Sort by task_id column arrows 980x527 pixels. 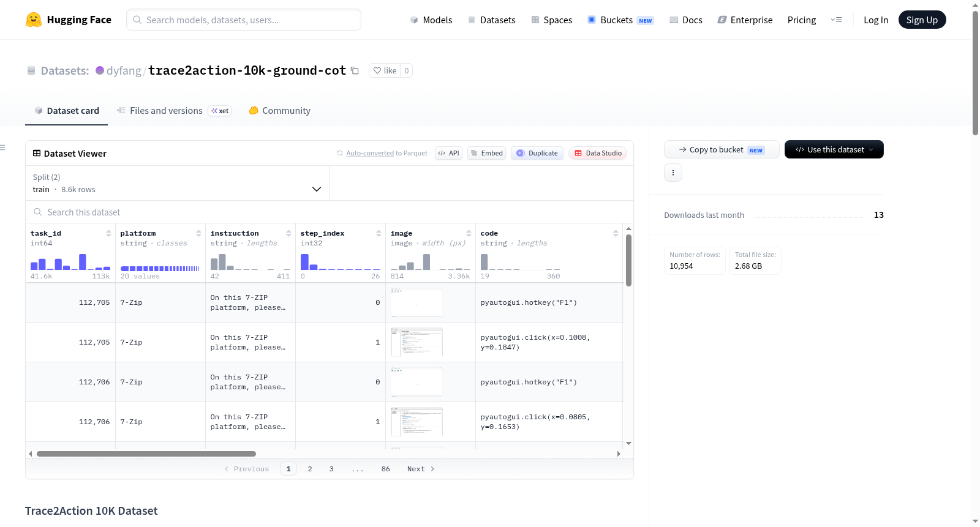tap(108, 233)
